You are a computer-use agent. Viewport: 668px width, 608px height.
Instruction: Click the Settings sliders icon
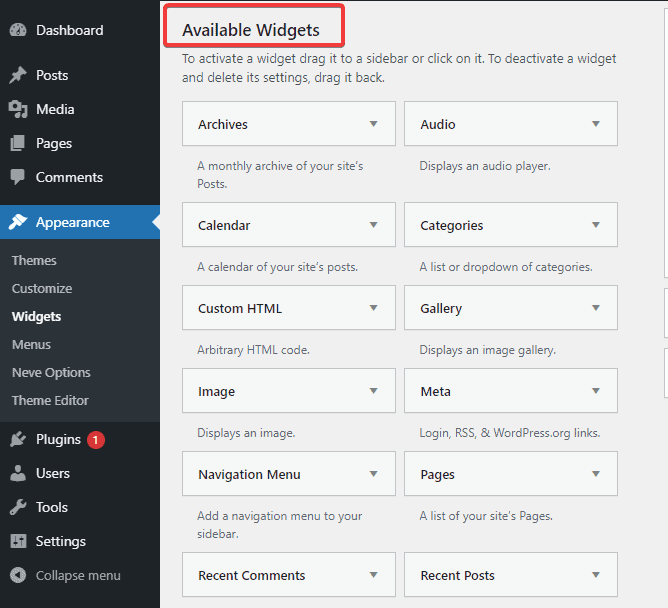click(18, 541)
